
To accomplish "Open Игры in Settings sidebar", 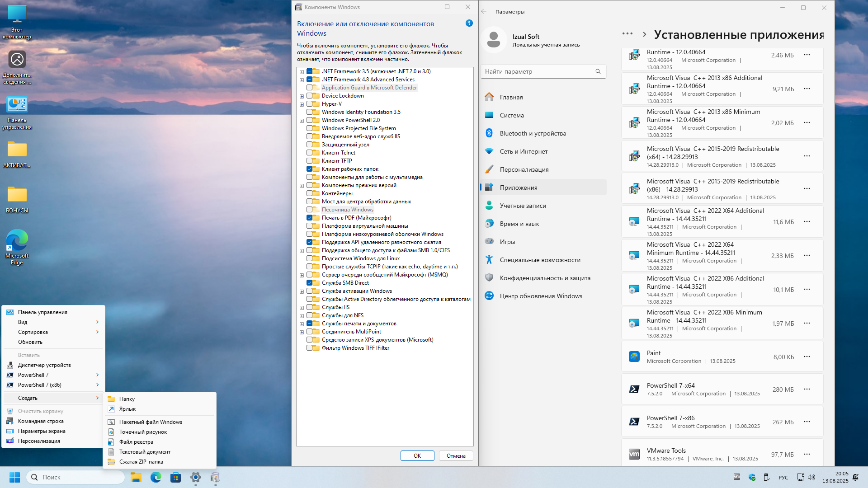I will point(543,242).
